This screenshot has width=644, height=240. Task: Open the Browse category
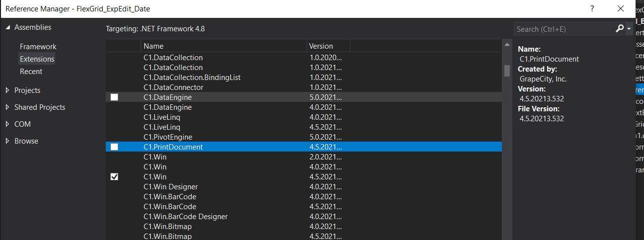26,141
